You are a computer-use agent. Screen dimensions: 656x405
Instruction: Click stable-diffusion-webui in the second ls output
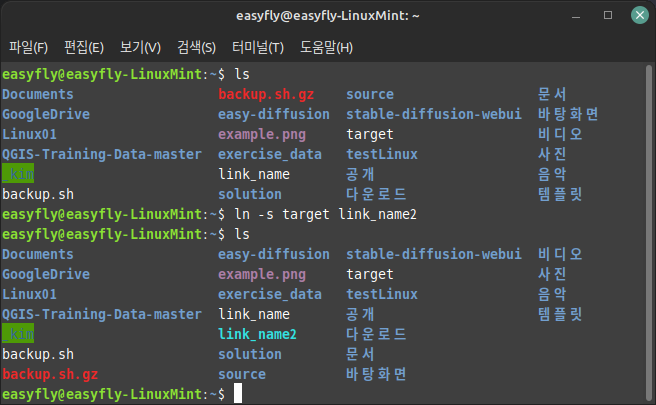(434, 254)
